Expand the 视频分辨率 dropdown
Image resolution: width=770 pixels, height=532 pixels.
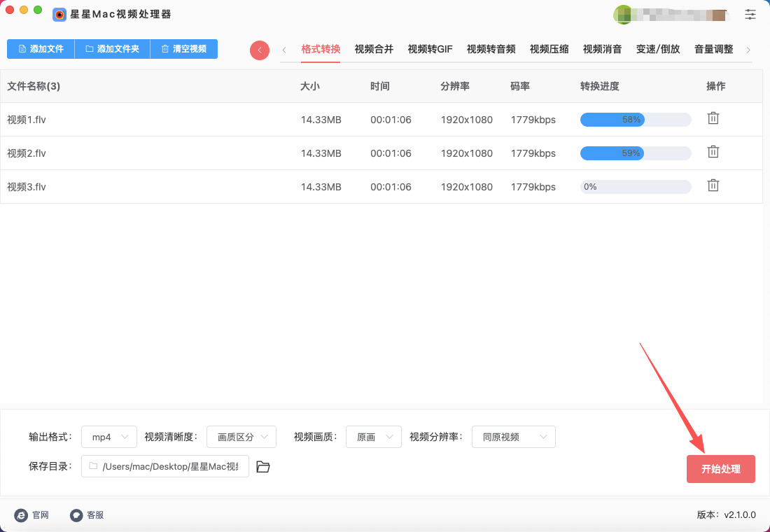[x=513, y=437]
